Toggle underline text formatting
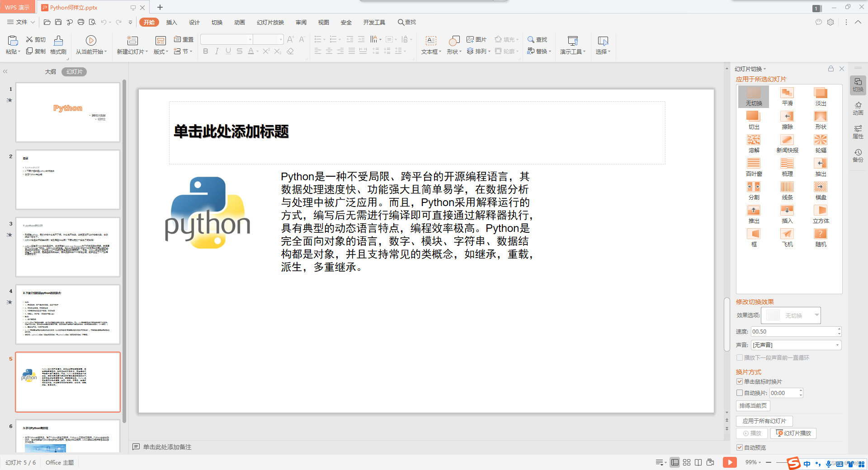 (x=228, y=52)
